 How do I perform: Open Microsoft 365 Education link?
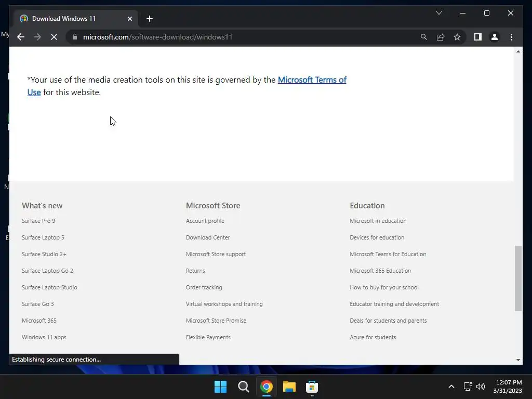click(380, 271)
